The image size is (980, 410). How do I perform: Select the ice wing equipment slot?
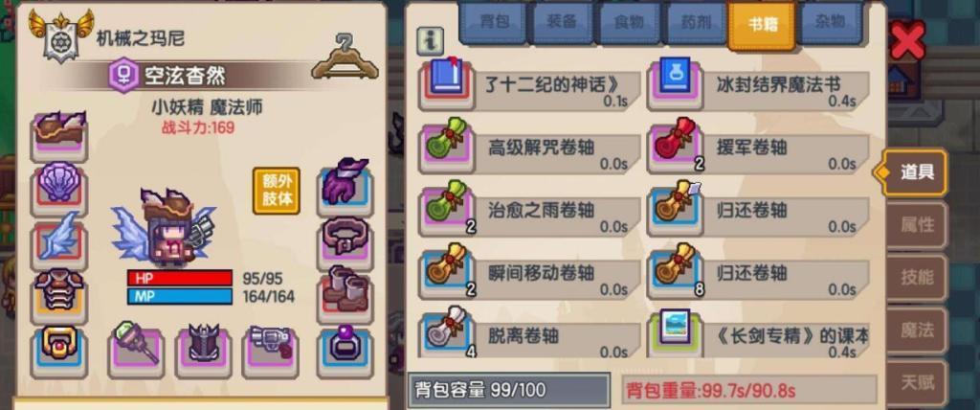click(x=58, y=239)
